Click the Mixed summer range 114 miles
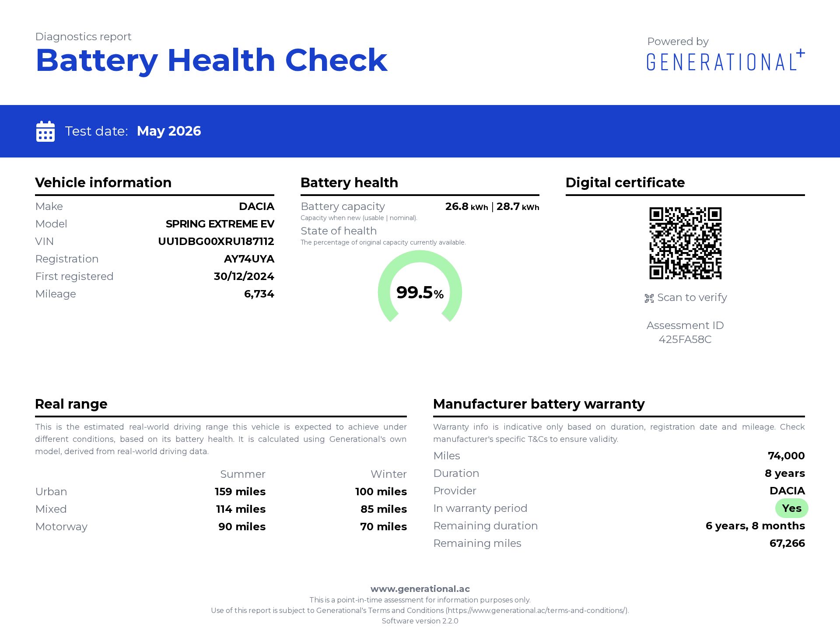Image resolution: width=840 pixels, height=630 pixels. (241, 509)
